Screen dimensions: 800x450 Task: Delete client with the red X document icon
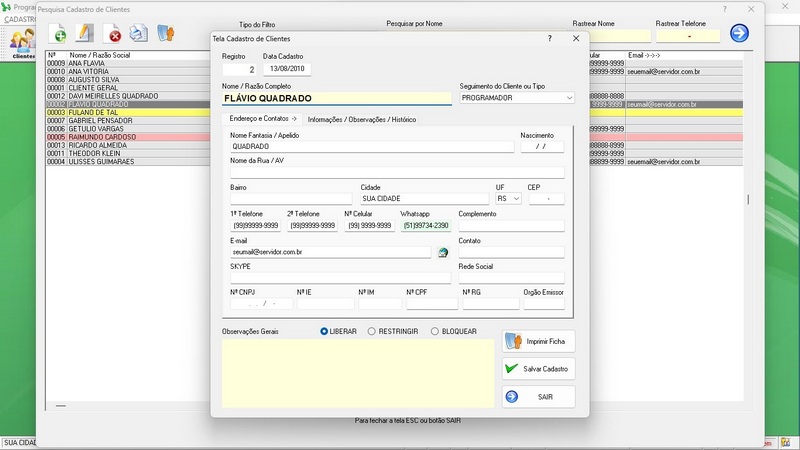tap(112, 33)
